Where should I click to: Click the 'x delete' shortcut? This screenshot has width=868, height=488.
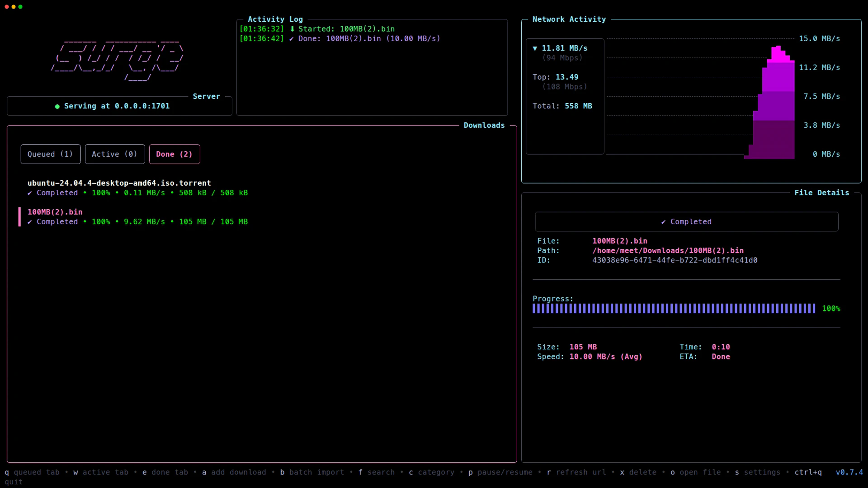639,472
